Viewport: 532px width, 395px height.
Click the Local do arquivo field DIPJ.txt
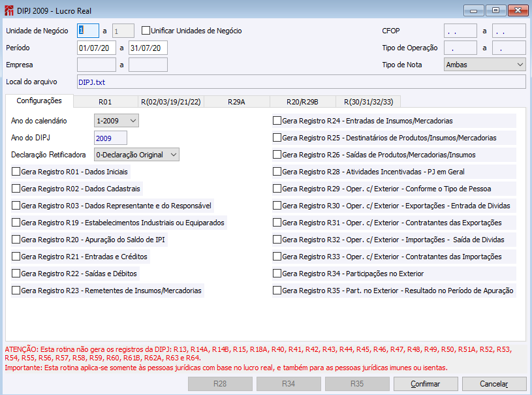[x=302, y=82]
